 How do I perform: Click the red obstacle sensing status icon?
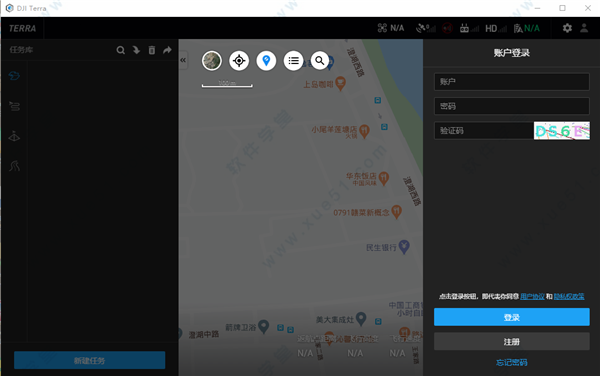[x=447, y=28]
